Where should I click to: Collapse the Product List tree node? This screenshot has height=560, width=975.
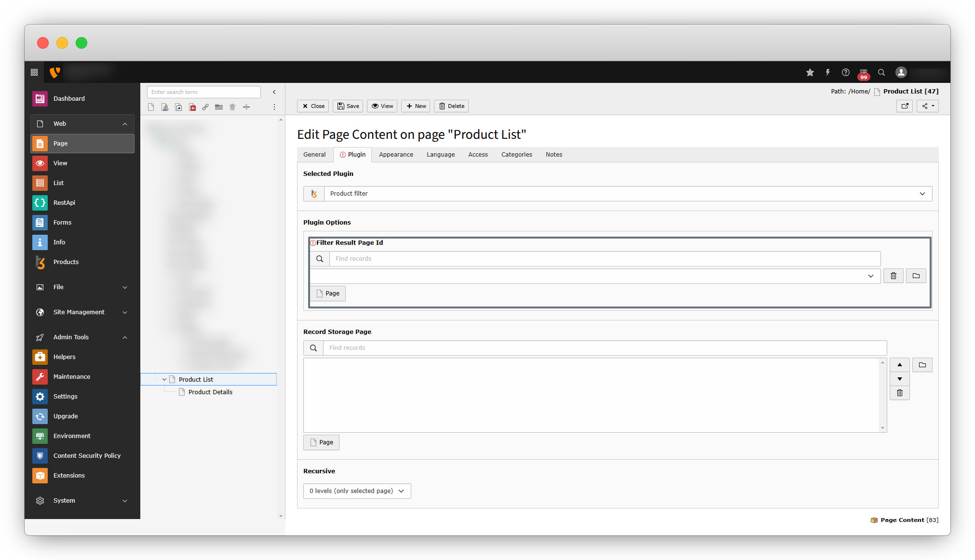pos(164,380)
